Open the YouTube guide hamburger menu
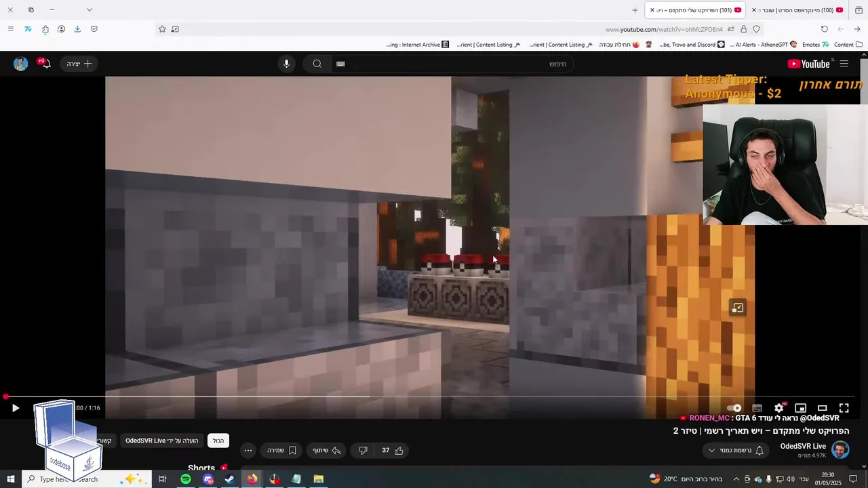Image resolution: width=868 pixels, height=488 pixels. click(844, 64)
